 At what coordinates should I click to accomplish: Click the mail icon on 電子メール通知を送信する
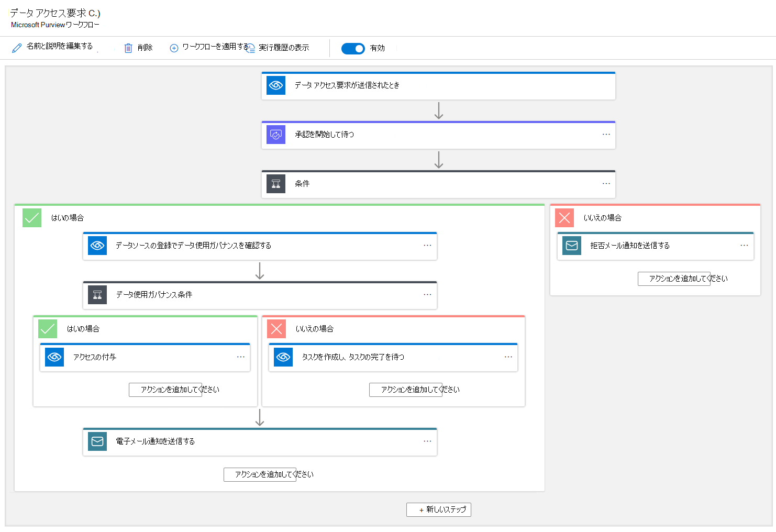coord(97,441)
